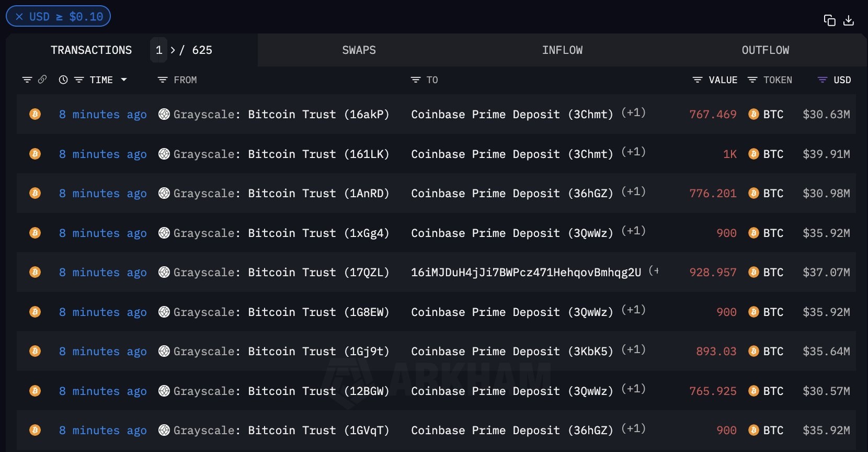Expand (+1) for the 893.03 BTC row
This screenshot has width=868, height=452.
click(633, 349)
